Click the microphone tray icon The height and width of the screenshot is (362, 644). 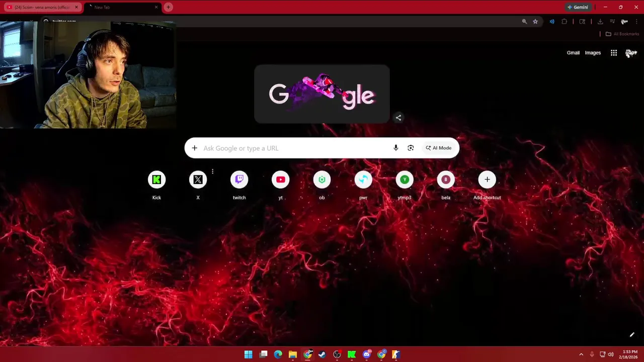[x=592, y=354]
